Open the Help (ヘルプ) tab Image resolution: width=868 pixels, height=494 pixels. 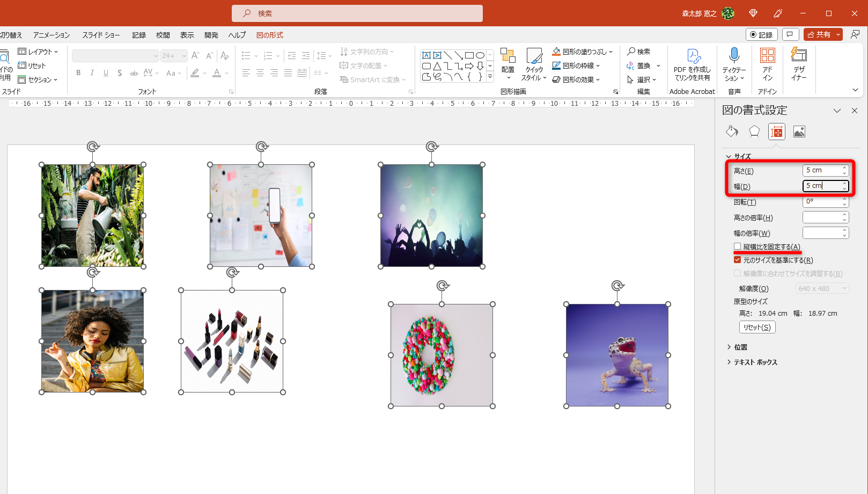[237, 35]
